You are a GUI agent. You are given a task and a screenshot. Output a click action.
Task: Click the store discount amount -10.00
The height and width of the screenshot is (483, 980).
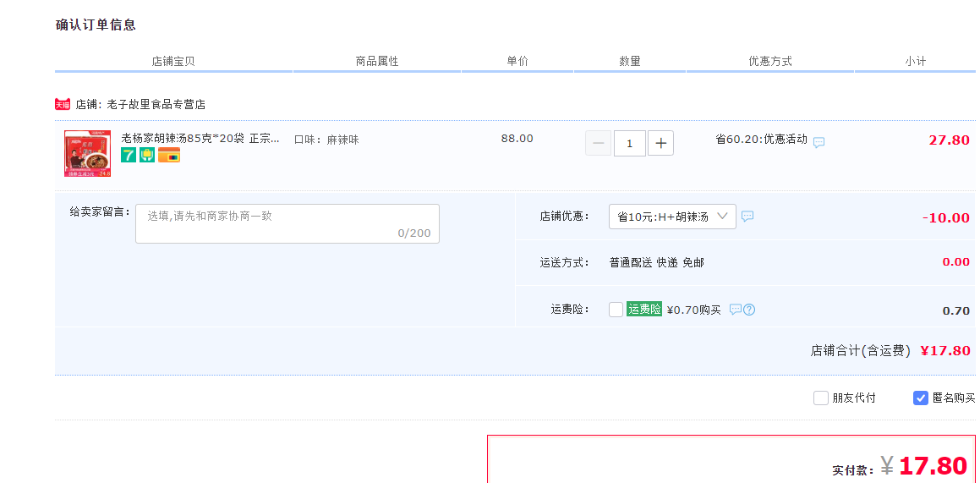tap(946, 218)
